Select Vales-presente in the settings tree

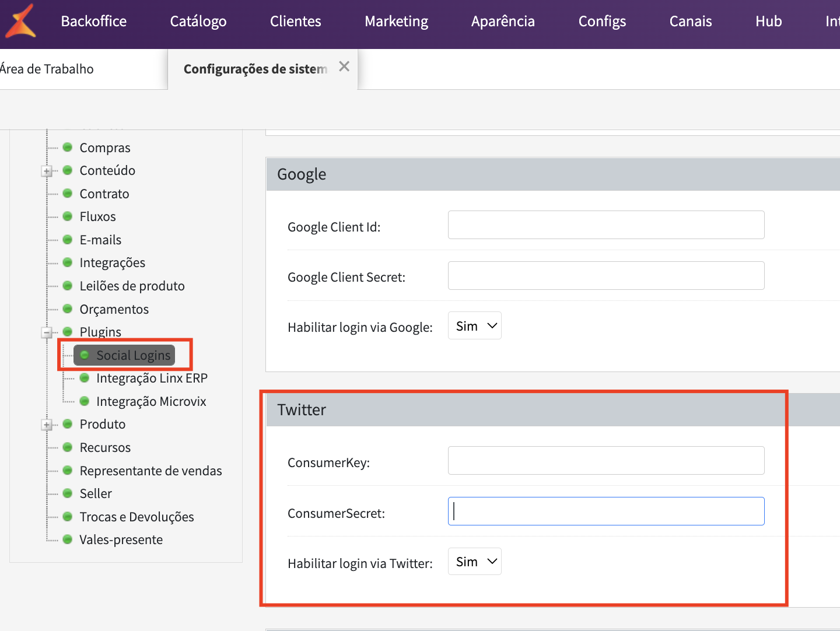click(121, 539)
